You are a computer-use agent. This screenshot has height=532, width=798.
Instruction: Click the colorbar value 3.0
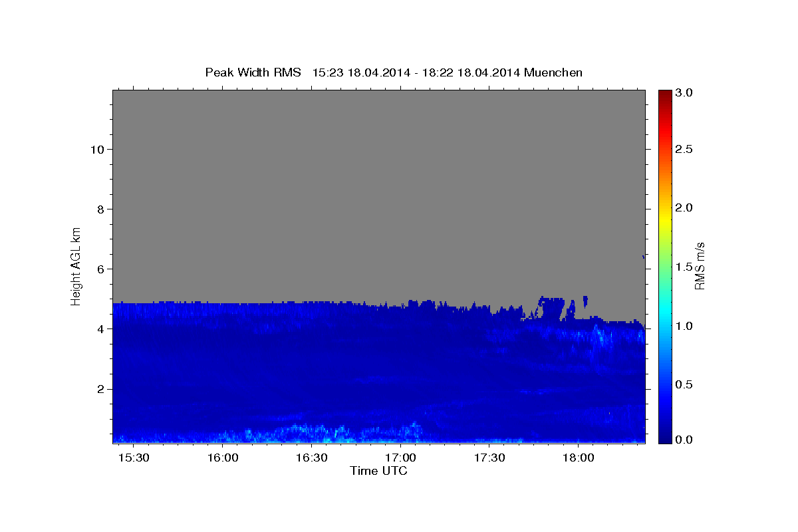pyautogui.click(x=684, y=92)
